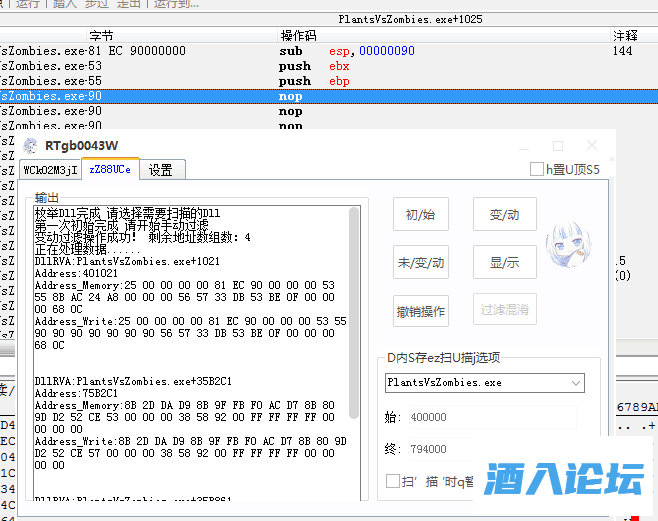Click the Address:401021 line in output
The width and height of the screenshot is (658, 521).
click(76, 274)
